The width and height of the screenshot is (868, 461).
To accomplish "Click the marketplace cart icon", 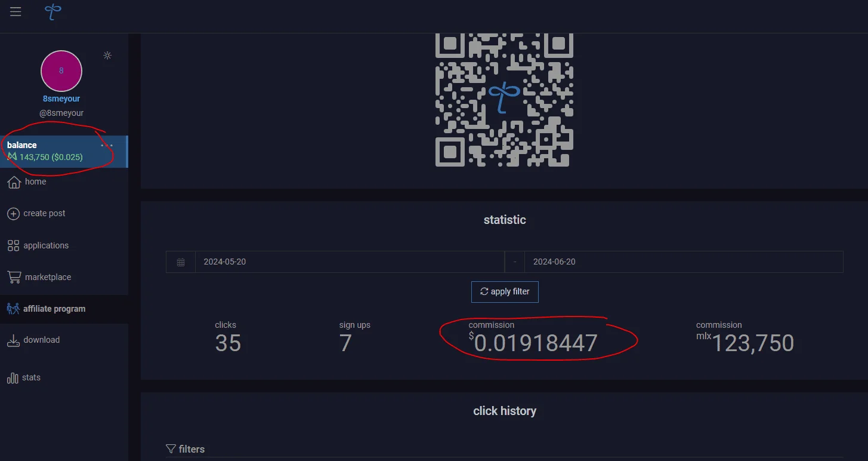I will pos(14,277).
